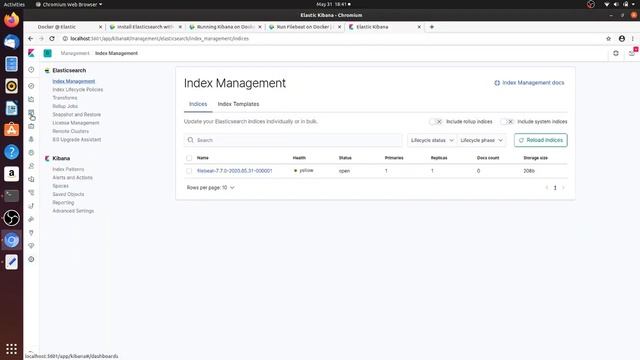Click the browser address bar

pos(331,38)
